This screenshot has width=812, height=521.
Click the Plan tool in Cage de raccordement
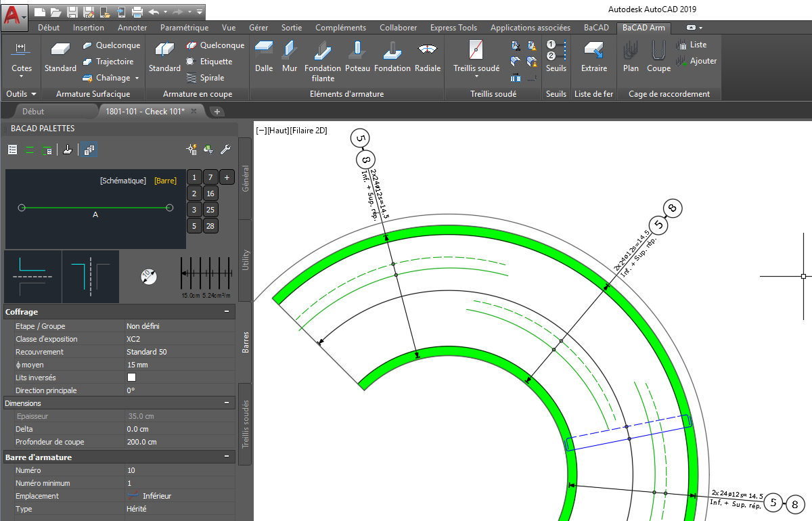click(631, 58)
